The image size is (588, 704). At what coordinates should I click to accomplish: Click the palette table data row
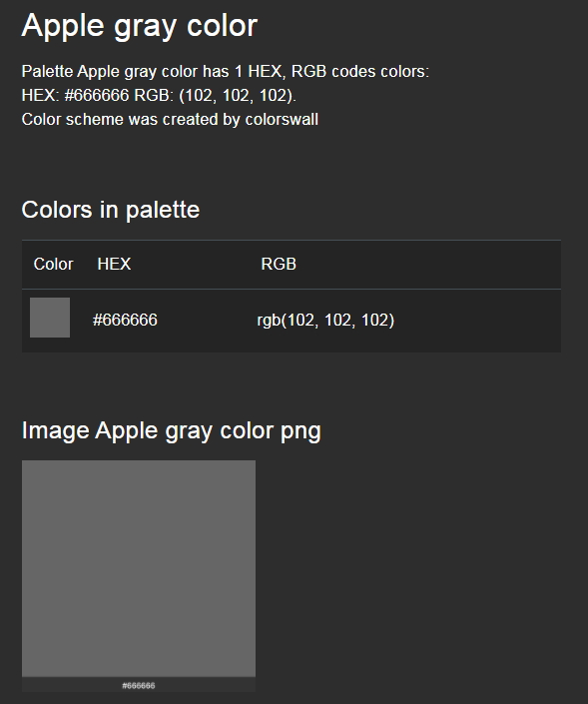point(292,321)
